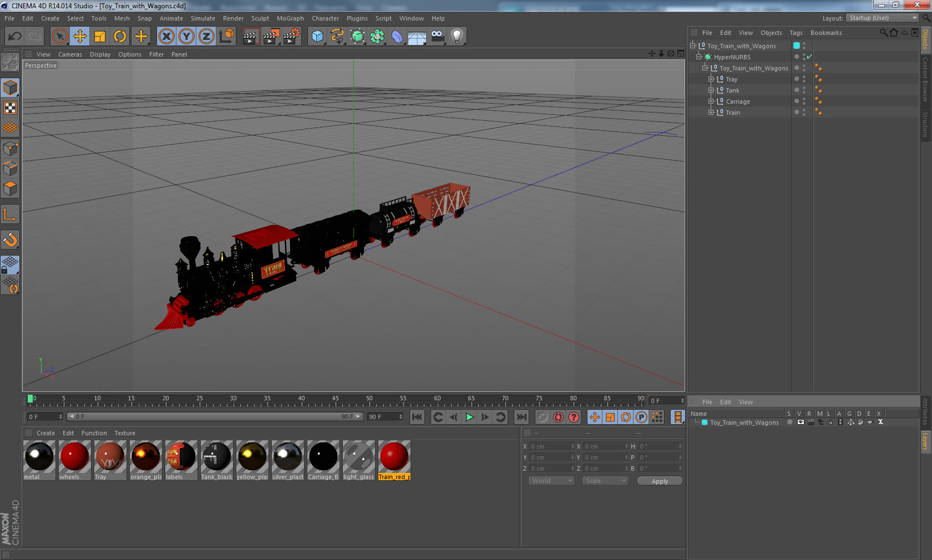The height and width of the screenshot is (560, 932).
Task: Add array modeling object icon
Action: click(377, 37)
